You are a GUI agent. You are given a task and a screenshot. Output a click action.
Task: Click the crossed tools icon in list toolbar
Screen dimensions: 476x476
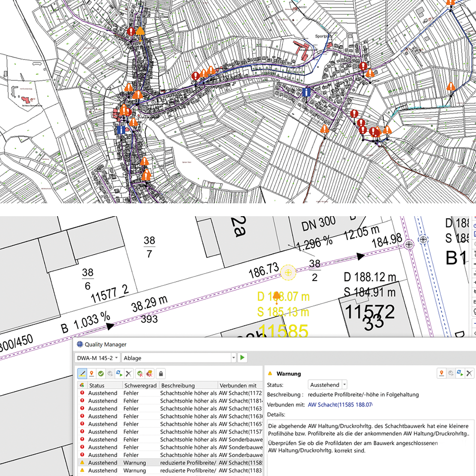(x=128, y=373)
